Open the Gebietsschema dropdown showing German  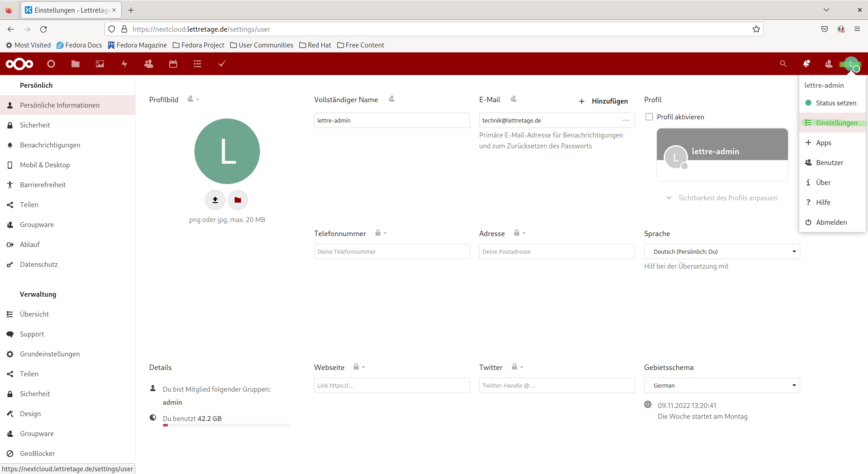click(722, 385)
